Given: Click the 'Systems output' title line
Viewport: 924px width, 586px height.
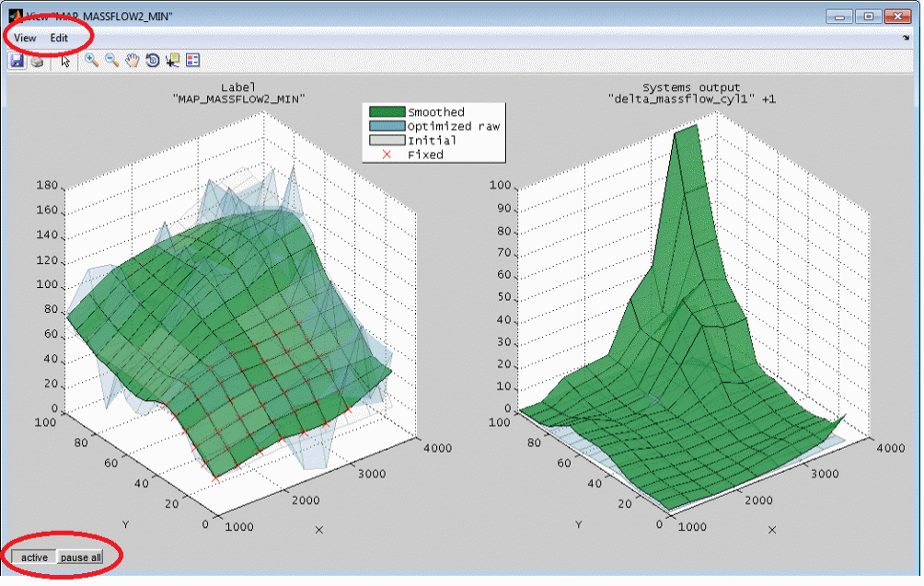Looking at the screenshot, I should coord(691,87).
